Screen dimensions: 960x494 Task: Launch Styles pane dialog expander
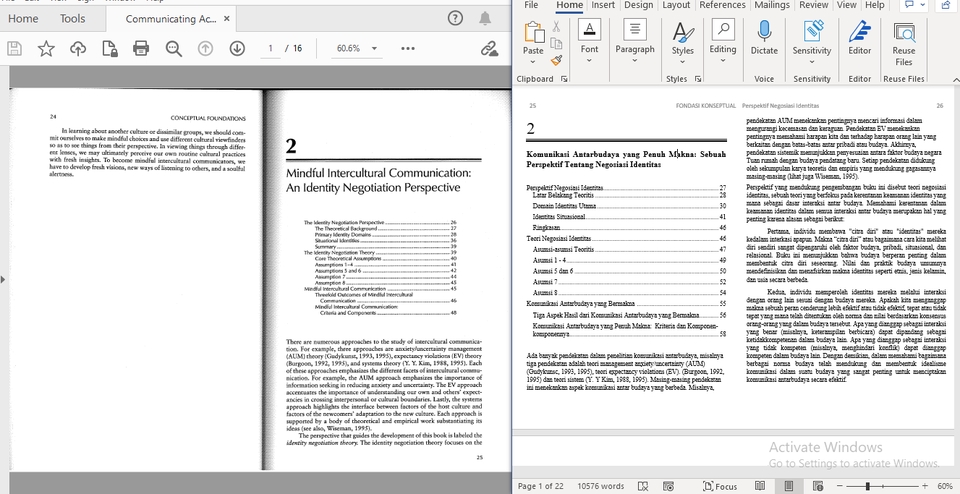[697, 78]
